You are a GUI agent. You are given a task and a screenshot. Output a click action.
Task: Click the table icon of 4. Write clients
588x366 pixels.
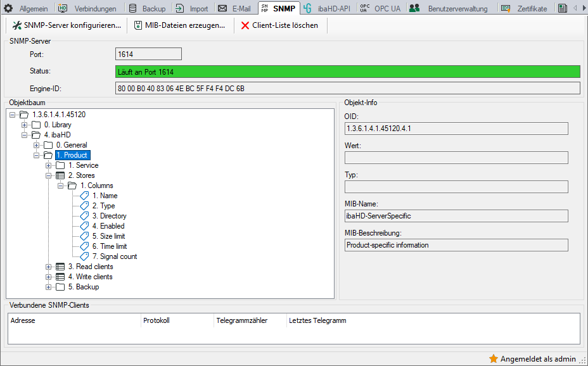[x=60, y=277]
